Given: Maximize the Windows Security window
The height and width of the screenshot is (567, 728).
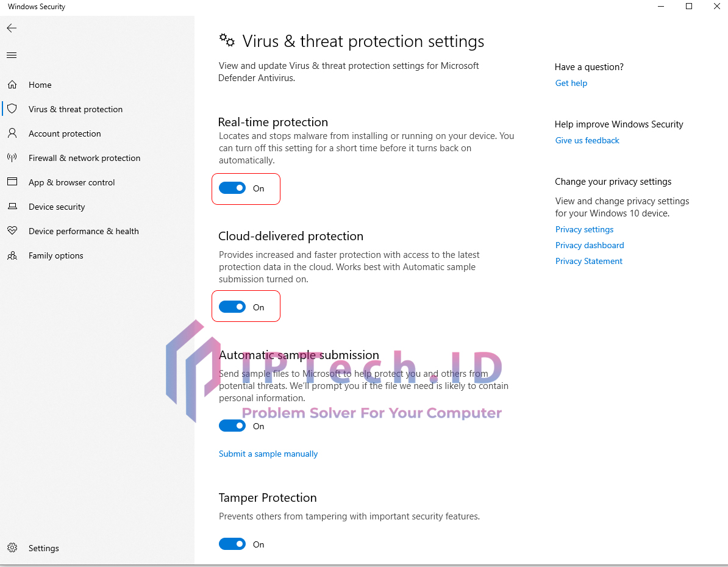Looking at the screenshot, I should (x=689, y=7).
